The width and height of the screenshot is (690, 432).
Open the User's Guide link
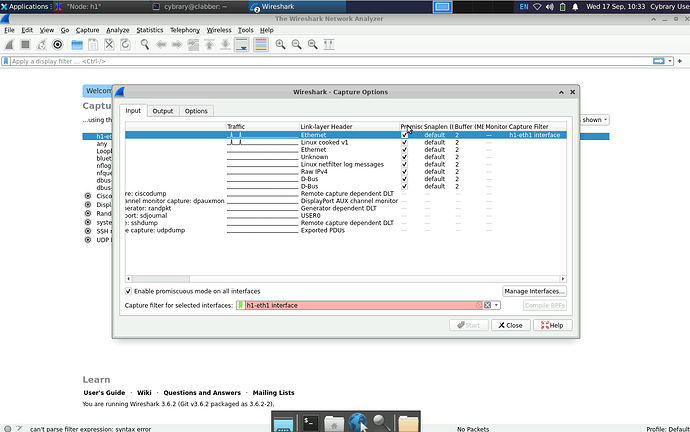[x=104, y=393]
